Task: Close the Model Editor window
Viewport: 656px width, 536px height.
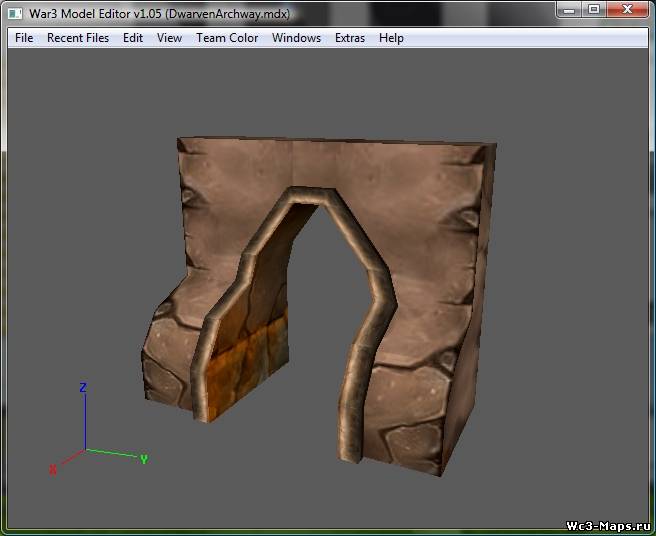Action: point(627,9)
